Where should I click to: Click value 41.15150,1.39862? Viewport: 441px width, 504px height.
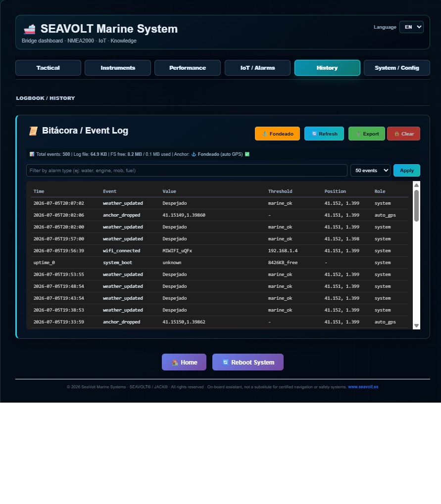[x=184, y=322]
